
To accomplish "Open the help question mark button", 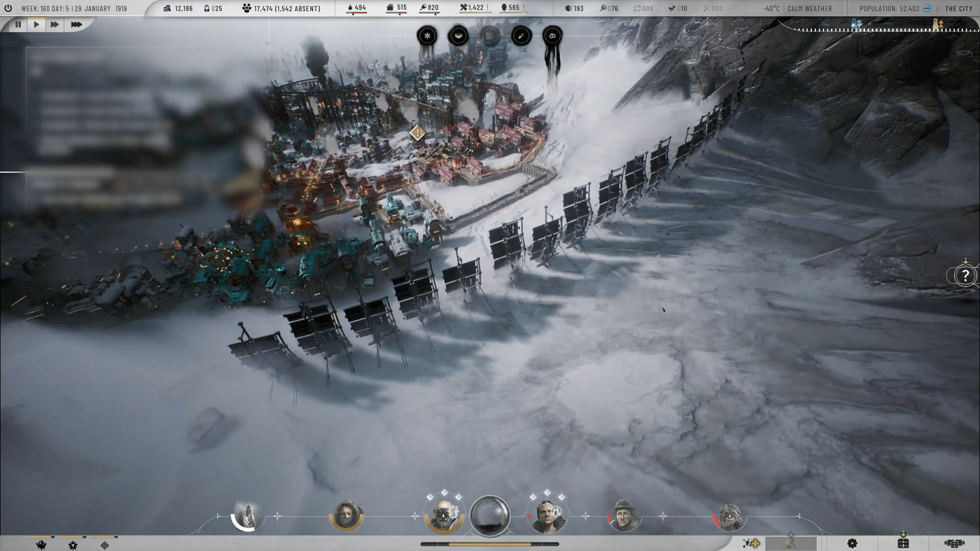I will click(x=965, y=275).
